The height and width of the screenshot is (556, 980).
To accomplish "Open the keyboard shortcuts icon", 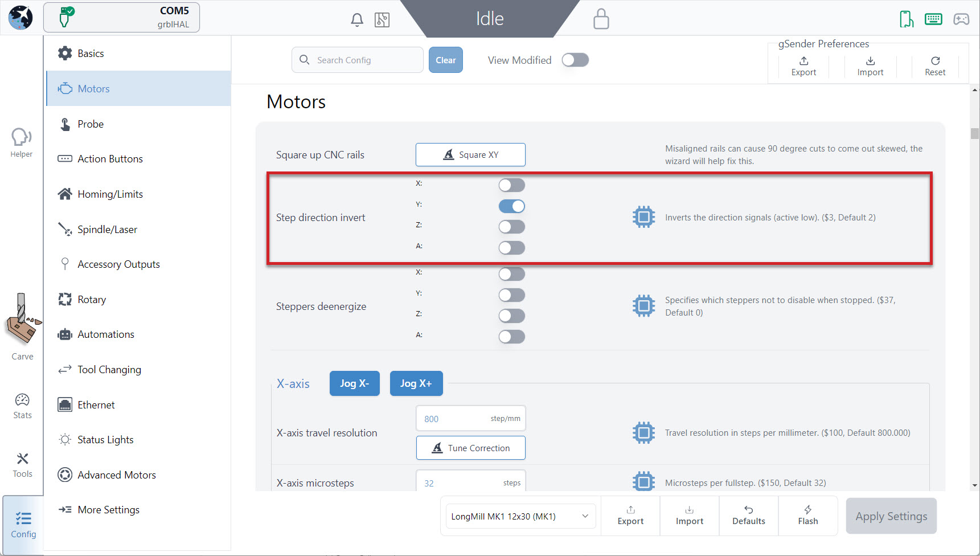I will pyautogui.click(x=933, y=19).
